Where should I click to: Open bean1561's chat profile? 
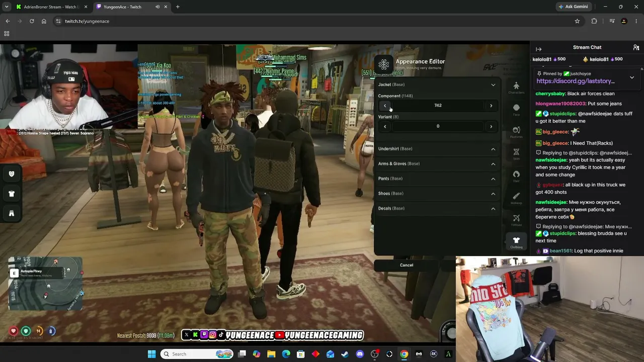point(561,251)
